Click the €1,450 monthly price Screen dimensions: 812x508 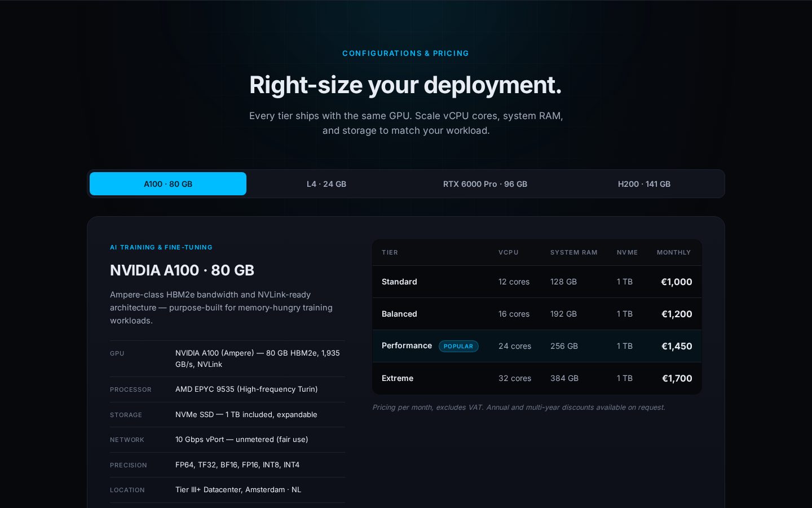(x=677, y=346)
